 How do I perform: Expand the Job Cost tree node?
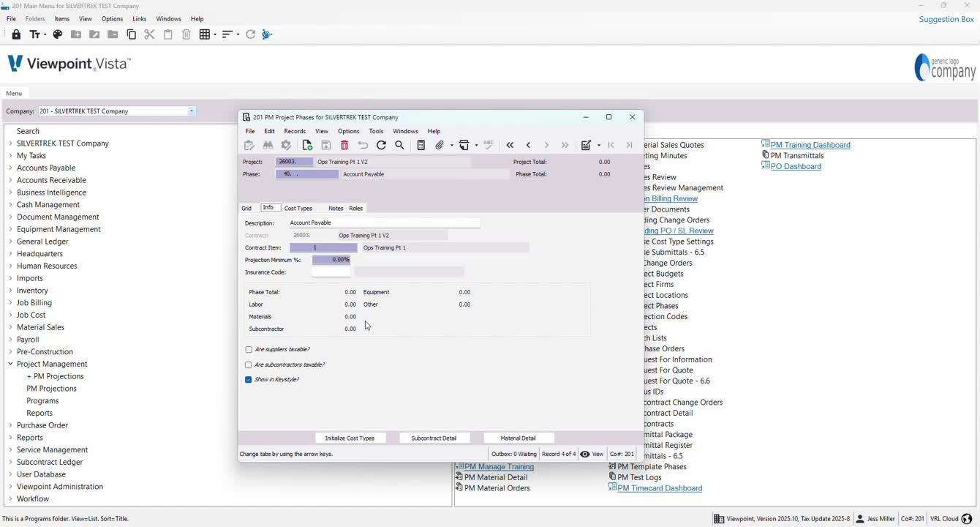(10, 315)
